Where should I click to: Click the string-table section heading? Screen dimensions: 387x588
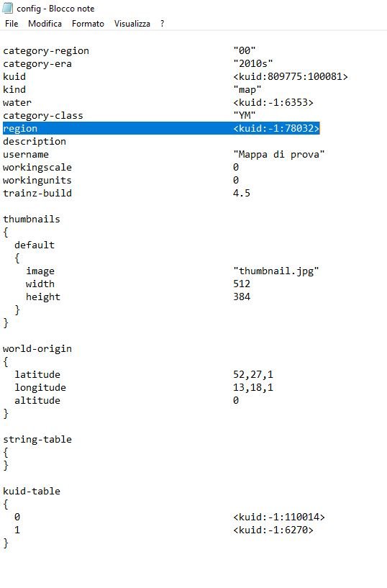tap(37, 439)
